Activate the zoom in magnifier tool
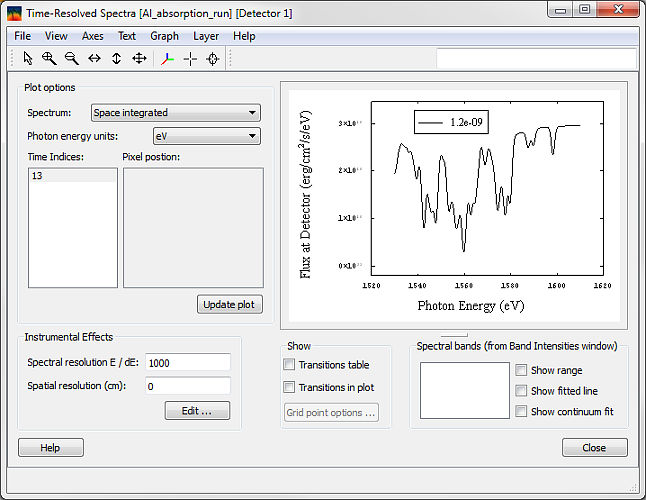This screenshot has height=500, width=646. 49,59
